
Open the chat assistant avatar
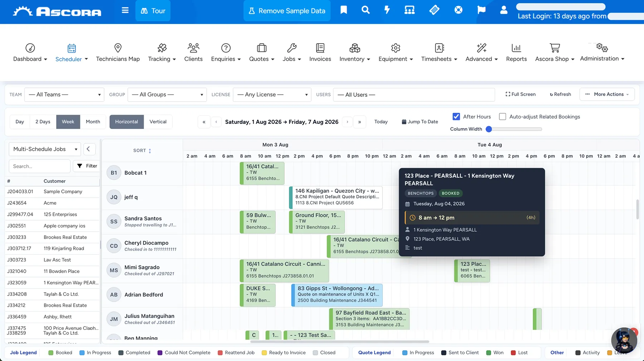click(624, 340)
